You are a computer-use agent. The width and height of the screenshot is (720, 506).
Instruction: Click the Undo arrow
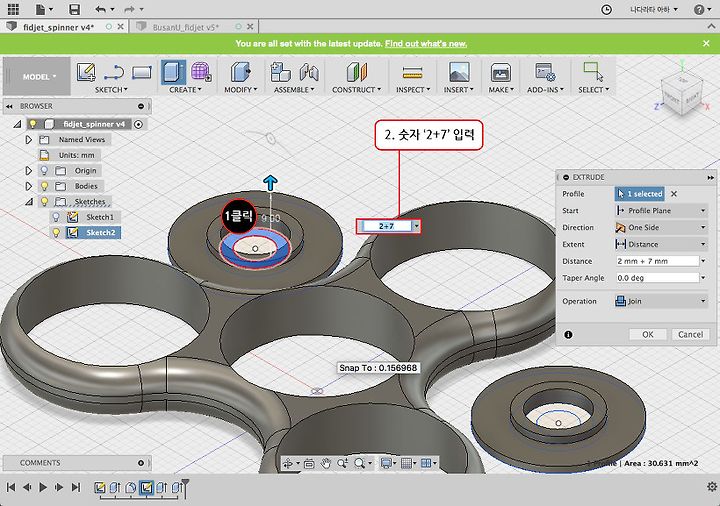point(103,9)
